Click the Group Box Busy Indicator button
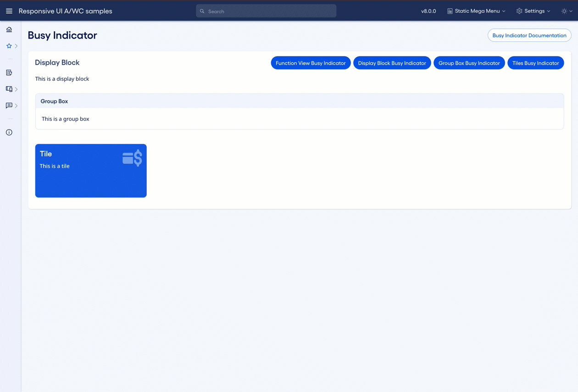The width and height of the screenshot is (578, 392). pos(469,63)
